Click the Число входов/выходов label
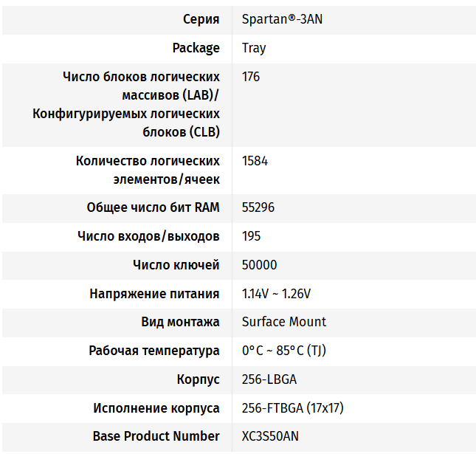This screenshot has height=454, width=476. (148, 236)
